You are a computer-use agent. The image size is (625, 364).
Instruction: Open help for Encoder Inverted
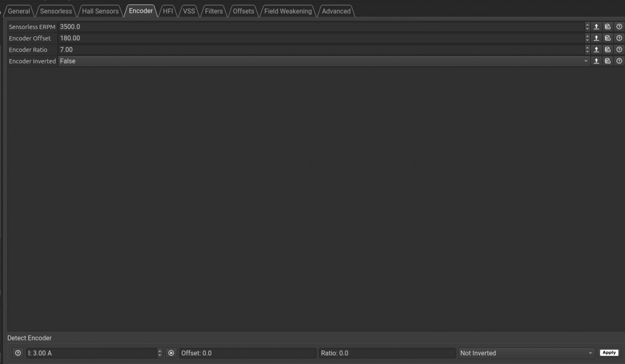(x=619, y=61)
